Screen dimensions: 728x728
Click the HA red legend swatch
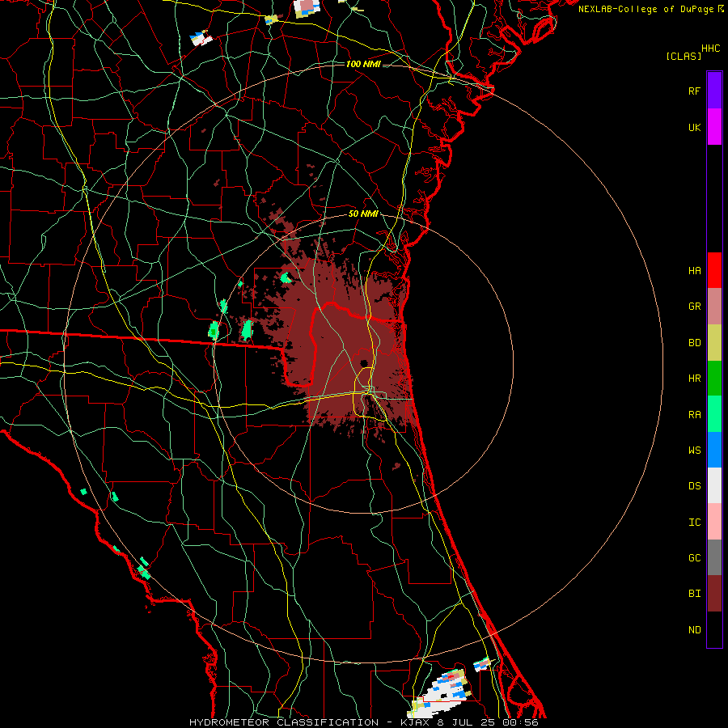coord(714,270)
